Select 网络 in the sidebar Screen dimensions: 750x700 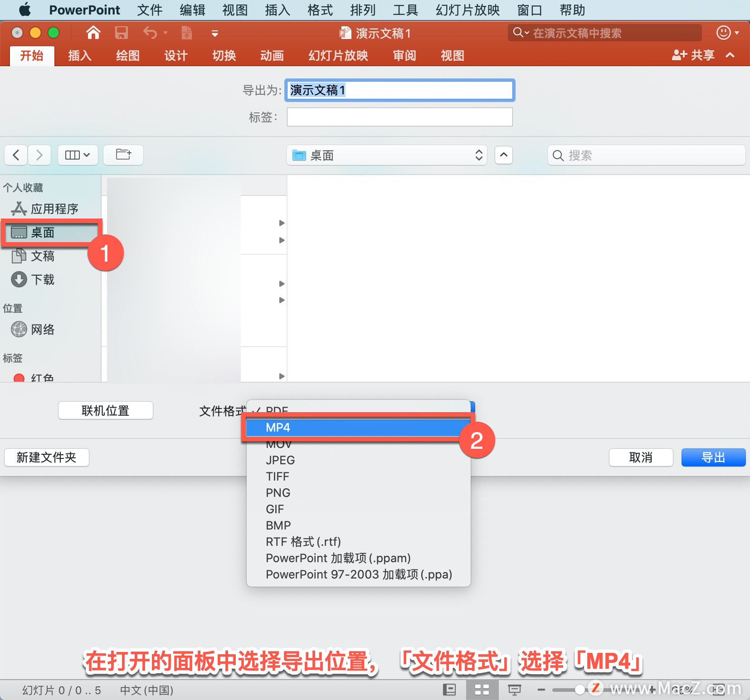click(50, 330)
